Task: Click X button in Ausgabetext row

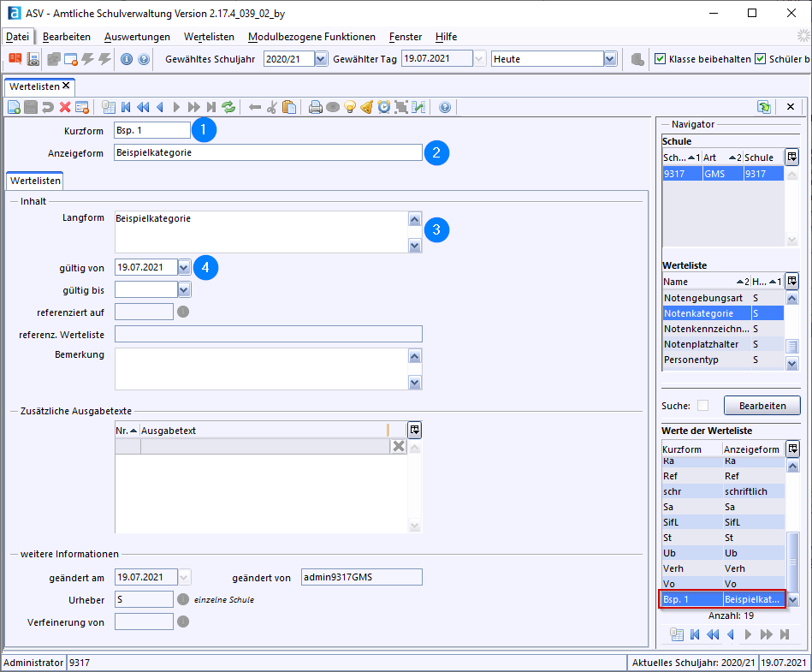Action: [398, 446]
